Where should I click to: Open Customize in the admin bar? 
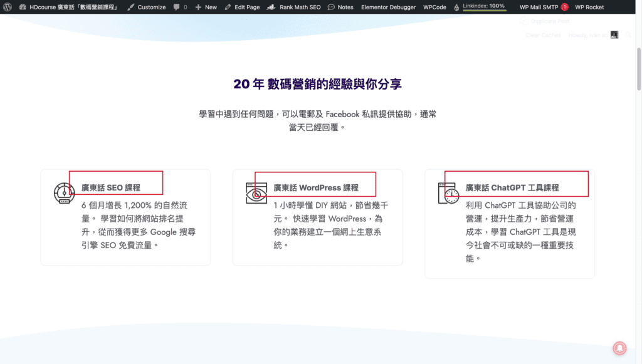click(x=147, y=7)
